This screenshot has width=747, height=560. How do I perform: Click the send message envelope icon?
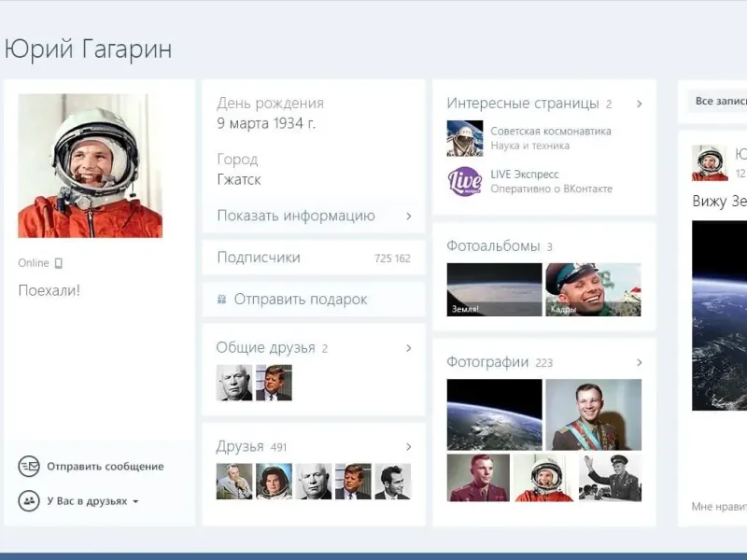pyautogui.click(x=29, y=466)
